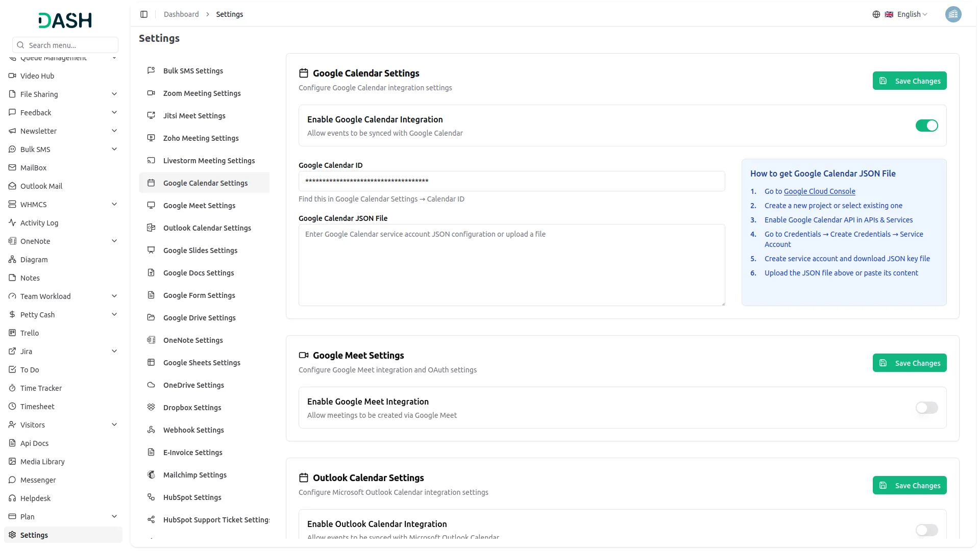Click the Video Hub camera icon

point(12,76)
